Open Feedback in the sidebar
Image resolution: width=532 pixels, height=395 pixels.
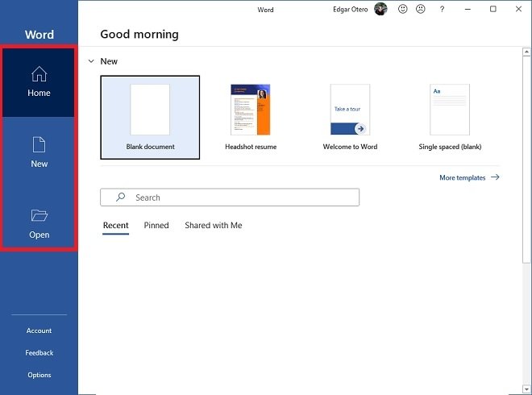point(39,353)
